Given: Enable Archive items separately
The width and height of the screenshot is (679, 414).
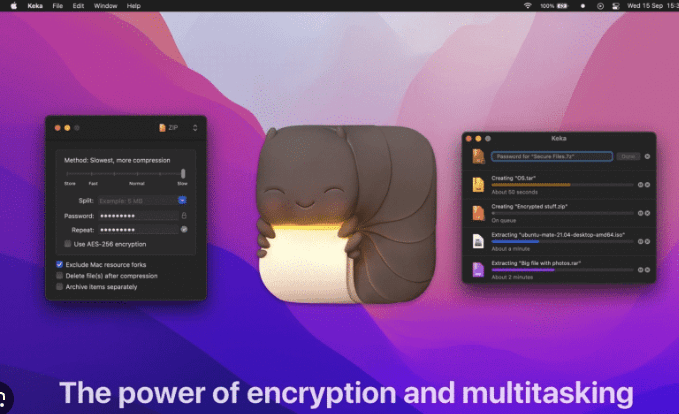Looking at the screenshot, I should (x=60, y=287).
